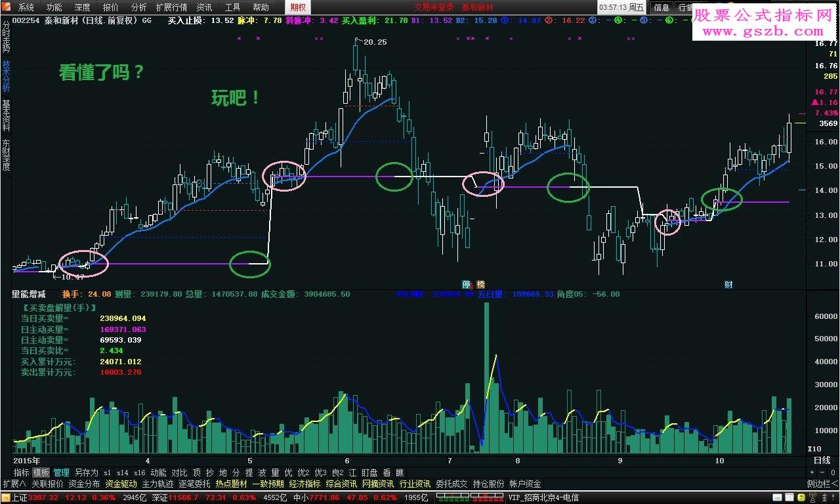Open the 资金驱动 tab
The height and width of the screenshot is (504, 840).
click(x=121, y=484)
